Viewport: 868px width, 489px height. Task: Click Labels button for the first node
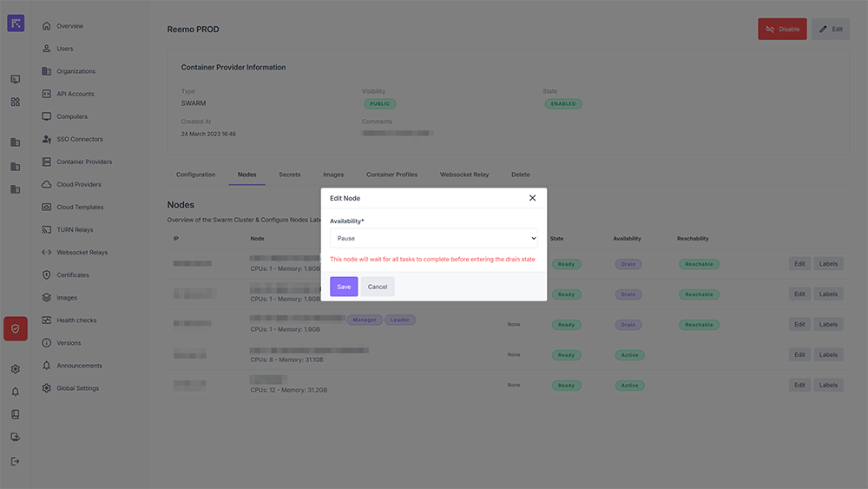pos(828,264)
